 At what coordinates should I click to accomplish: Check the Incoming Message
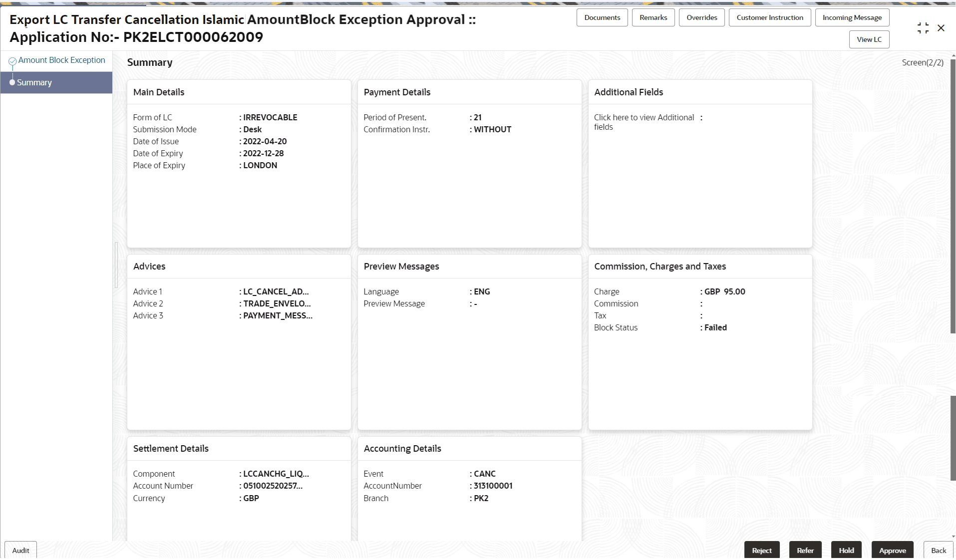pos(852,17)
